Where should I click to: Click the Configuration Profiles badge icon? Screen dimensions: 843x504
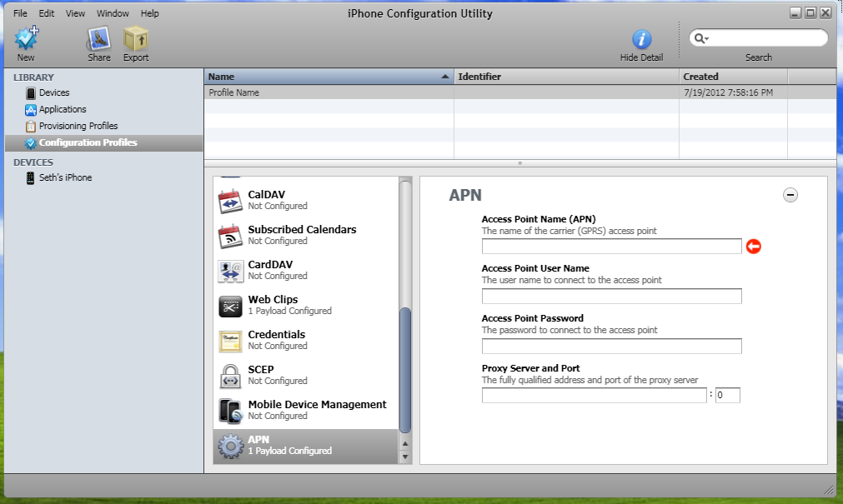tap(30, 143)
